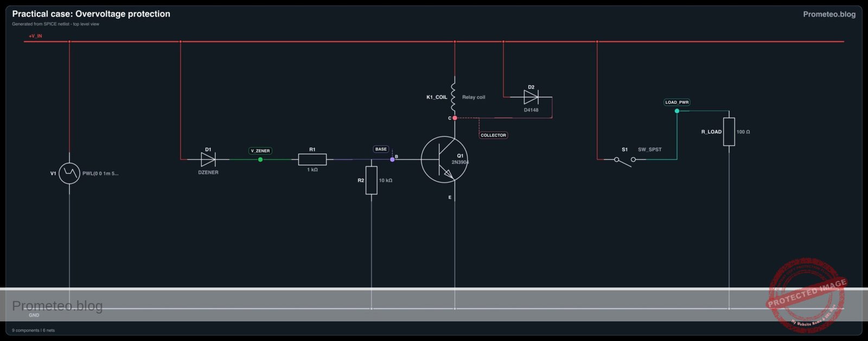This screenshot has height=341, width=868.
Task: Click the D2 reference designator
Action: click(x=531, y=87)
